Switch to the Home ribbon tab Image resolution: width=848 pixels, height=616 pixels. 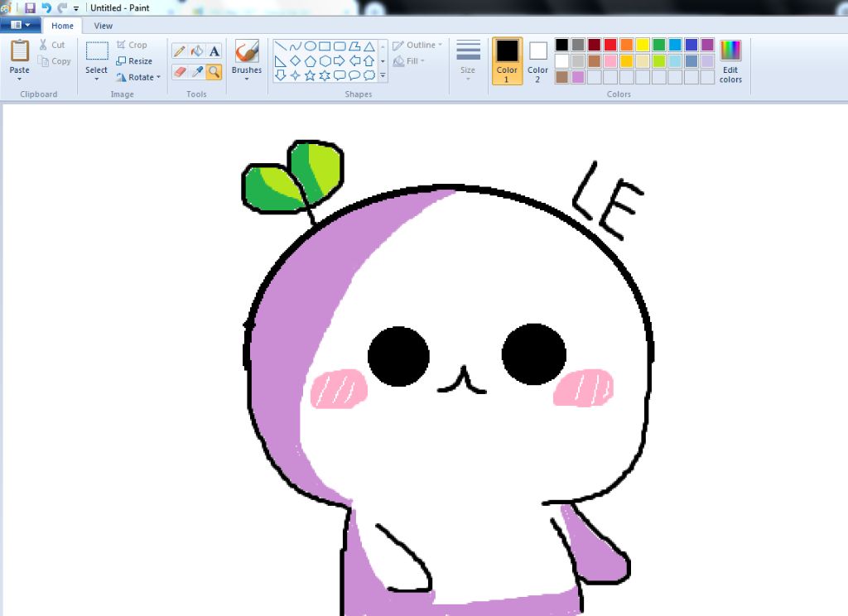[x=62, y=26]
